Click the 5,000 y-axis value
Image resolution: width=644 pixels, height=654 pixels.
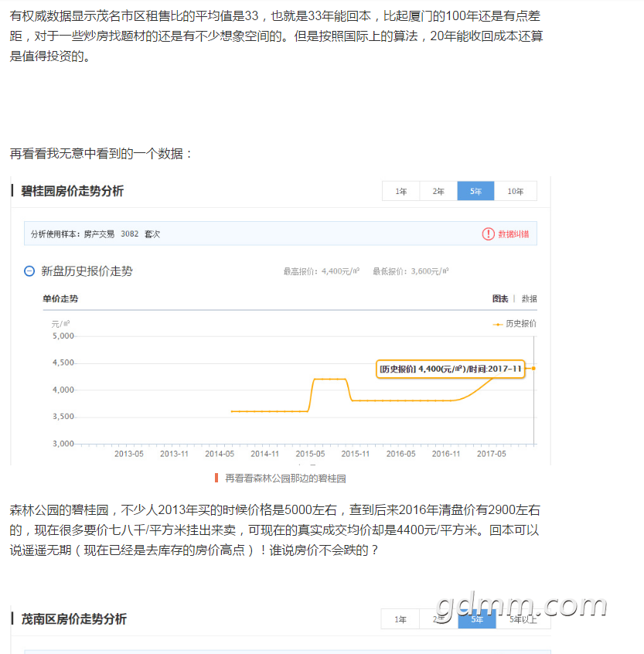63,336
